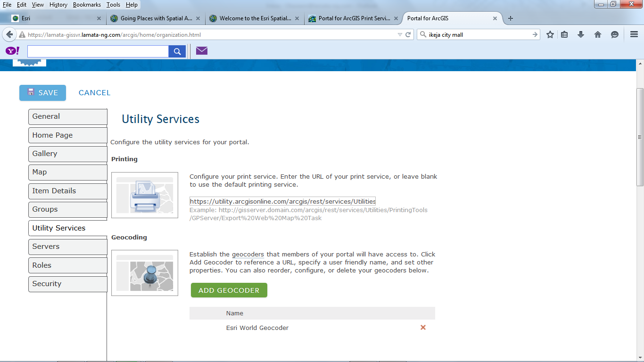Open the bookmarks list icon
644x362 pixels.
pyautogui.click(x=565, y=34)
